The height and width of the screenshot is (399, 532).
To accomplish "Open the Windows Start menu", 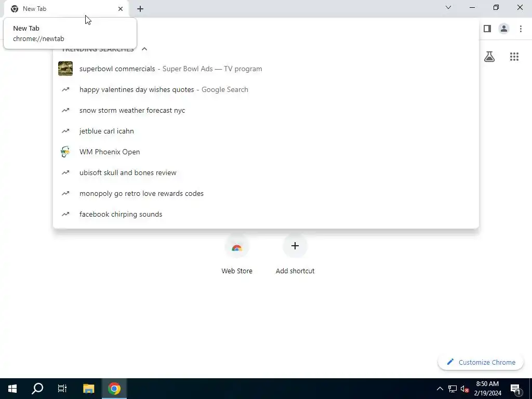I will click(x=12, y=389).
